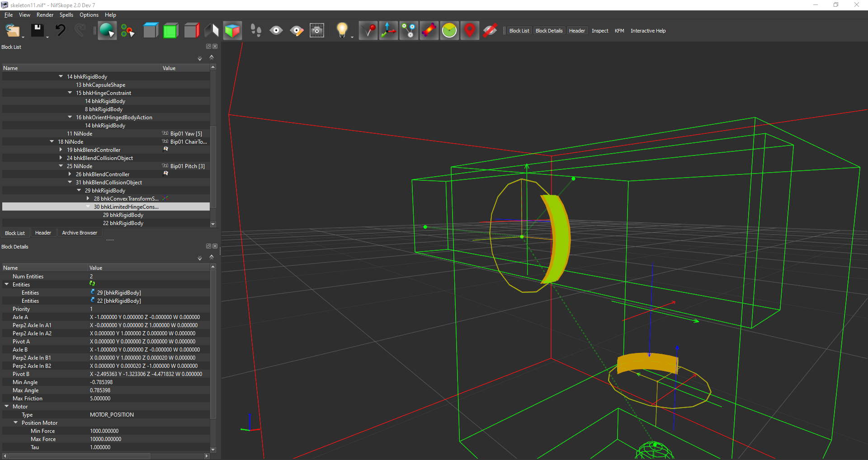Image resolution: width=868 pixels, height=460 pixels.
Task: Expand 19 bhkBlendController node
Action: (x=61, y=150)
